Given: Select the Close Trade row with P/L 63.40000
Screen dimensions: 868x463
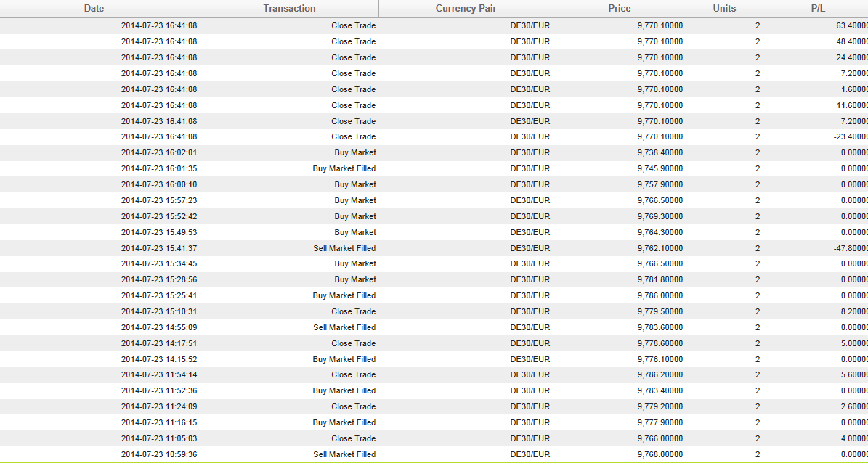Looking at the screenshot, I should [x=434, y=25].
